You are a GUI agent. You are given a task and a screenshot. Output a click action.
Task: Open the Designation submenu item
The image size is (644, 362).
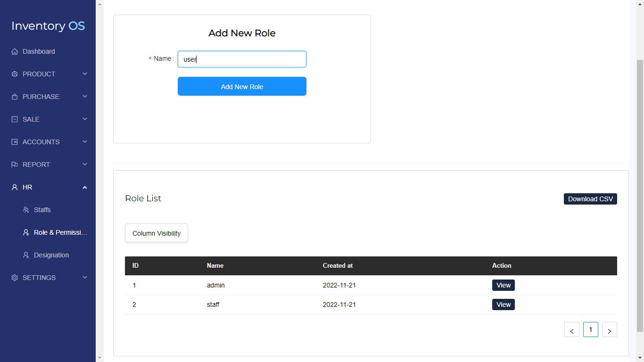[51, 255]
